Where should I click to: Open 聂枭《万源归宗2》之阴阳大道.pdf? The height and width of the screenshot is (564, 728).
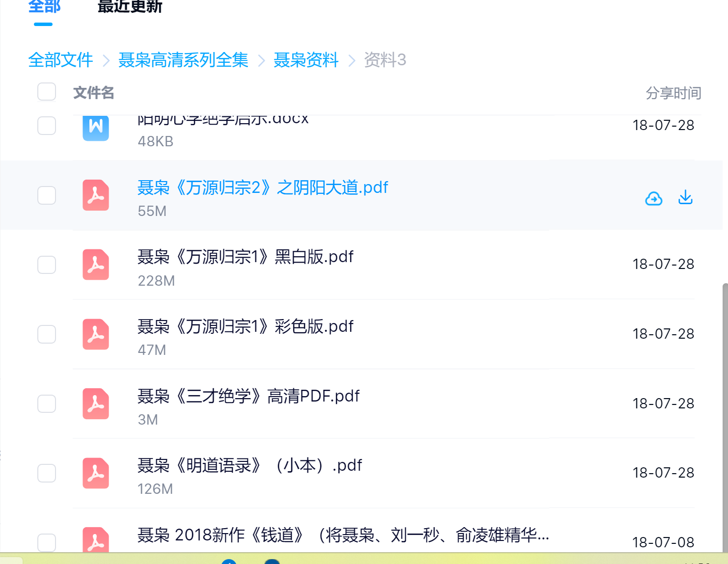(263, 188)
